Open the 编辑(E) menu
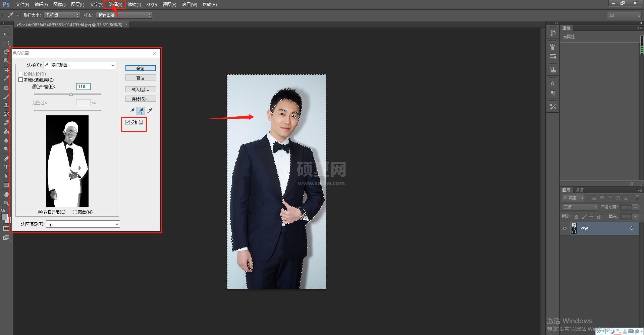Viewport: 644px width, 335px height. pyautogui.click(x=41, y=4)
